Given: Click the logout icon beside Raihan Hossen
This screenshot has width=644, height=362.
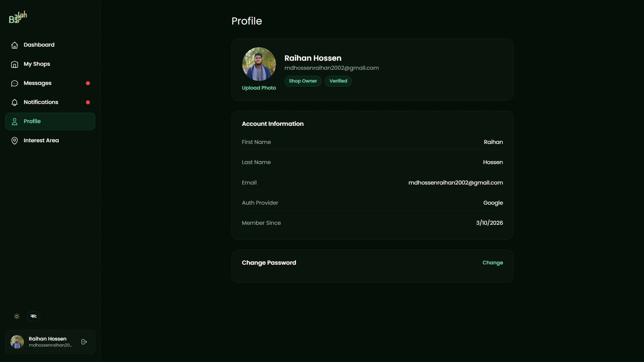Looking at the screenshot, I should [x=84, y=342].
